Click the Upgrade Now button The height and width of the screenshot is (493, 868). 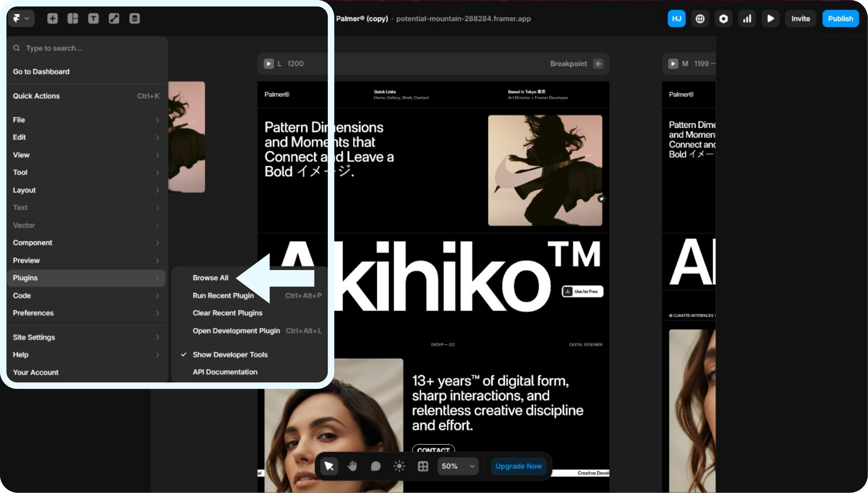pyautogui.click(x=518, y=466)
